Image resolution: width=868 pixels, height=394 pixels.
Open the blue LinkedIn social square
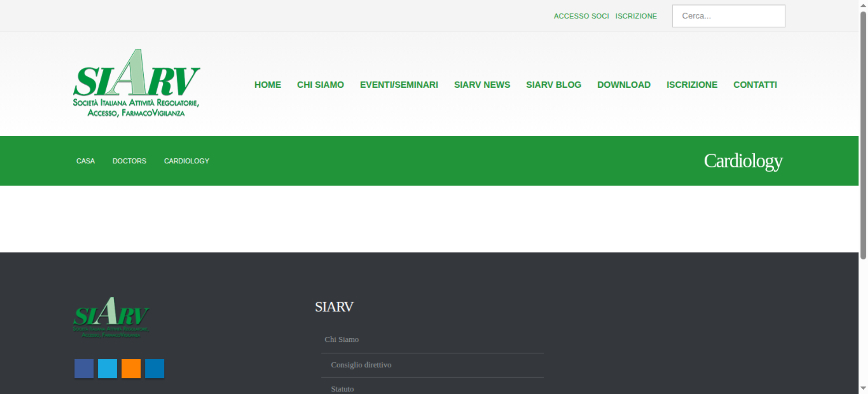click(155, 369)
